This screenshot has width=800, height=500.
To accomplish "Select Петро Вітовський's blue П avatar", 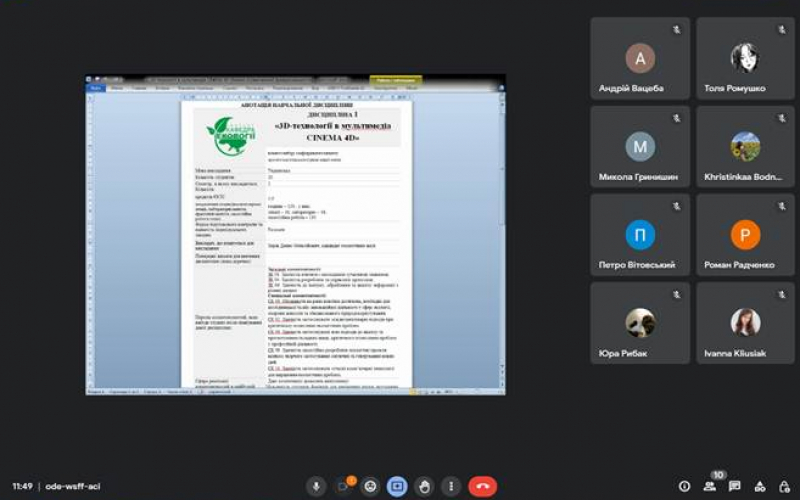I will tap(640, 235).
